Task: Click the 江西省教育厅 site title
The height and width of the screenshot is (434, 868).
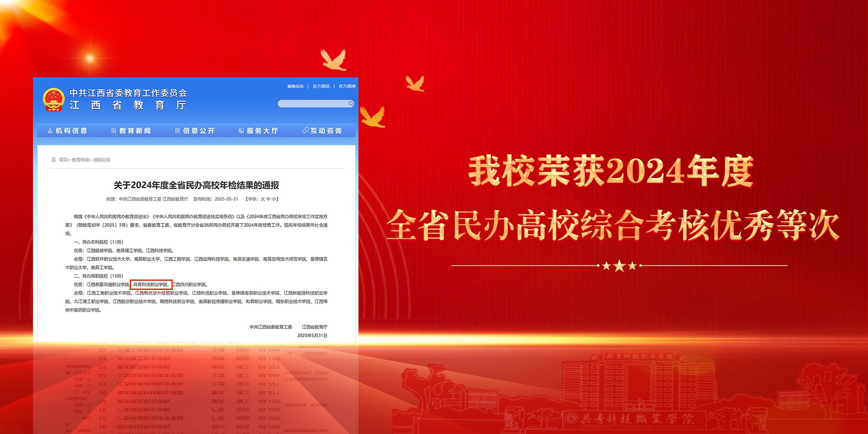Action: [128, 105]
